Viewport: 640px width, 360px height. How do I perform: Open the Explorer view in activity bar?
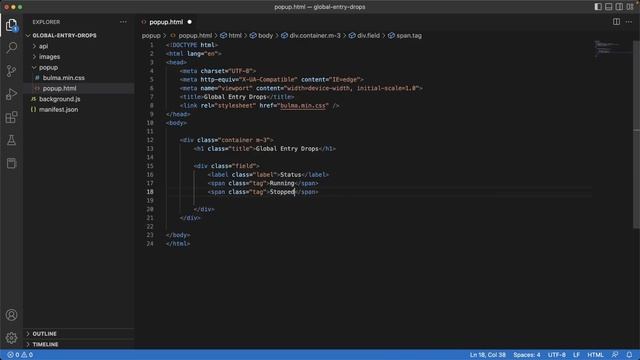[x=11, y=25]
